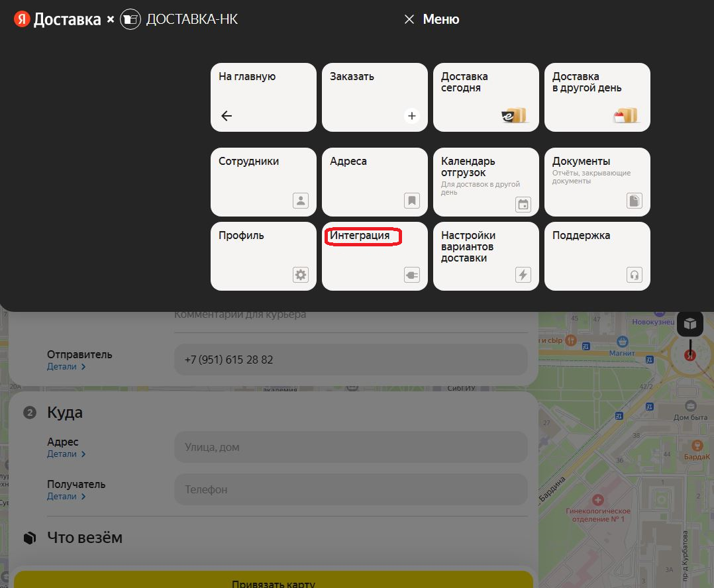The width and height of the screenshot is (714, 588).
Task: Open the Доставка сегодня menu tile
Action: [x=485, y=97]
